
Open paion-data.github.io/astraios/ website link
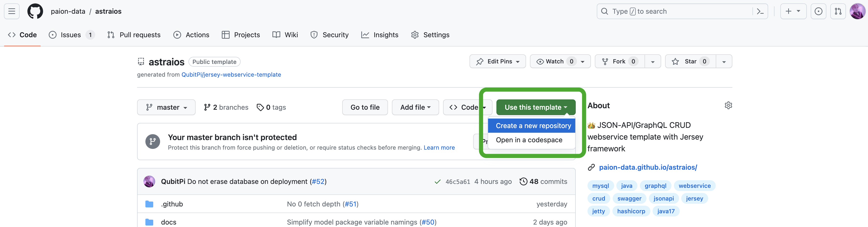pyautogui.click(x=648, y=167)
